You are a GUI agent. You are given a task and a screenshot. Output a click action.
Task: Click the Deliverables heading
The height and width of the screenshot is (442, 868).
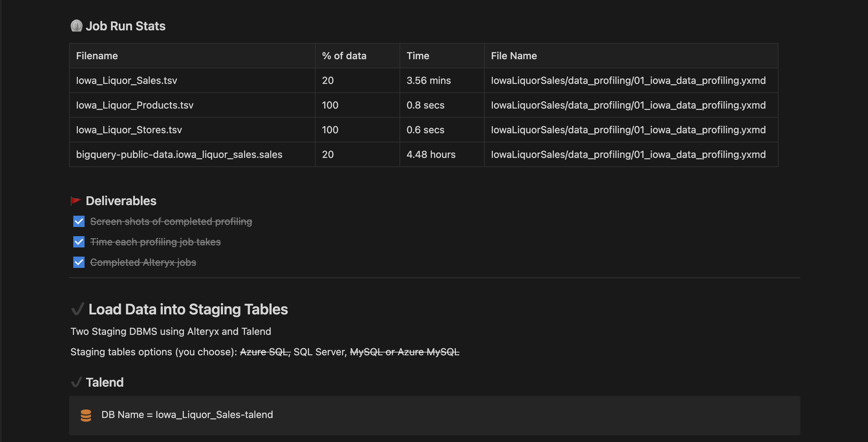[x=120, y=201]
